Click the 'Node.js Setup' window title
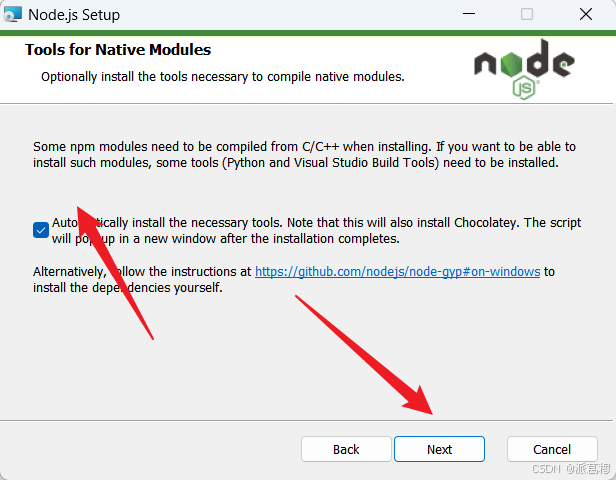This screenshot has height=480, width=616. click(74, 15)
